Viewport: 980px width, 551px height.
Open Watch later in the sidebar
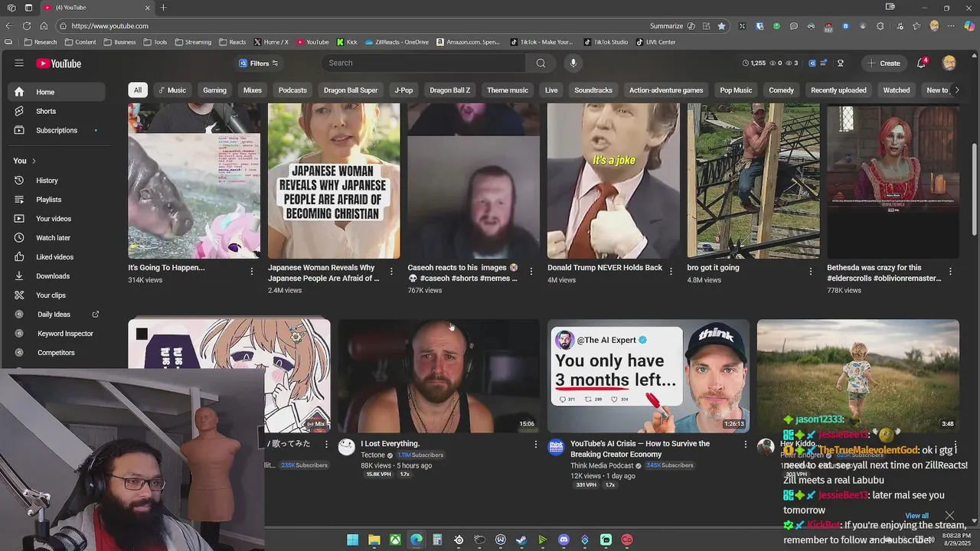tap(57, 238)
